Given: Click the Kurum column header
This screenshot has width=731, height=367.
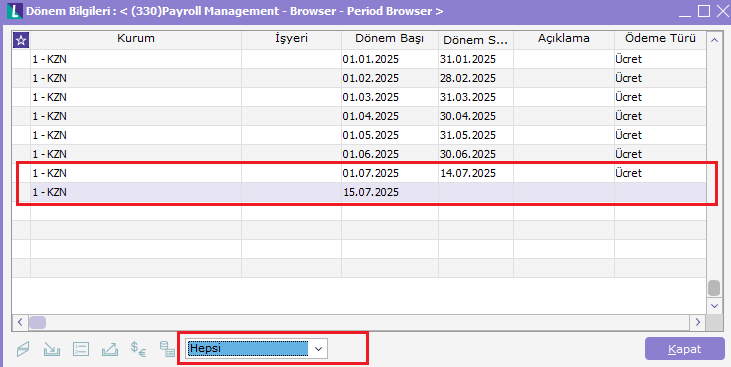Looking at the screenshot, I should 136,40.
